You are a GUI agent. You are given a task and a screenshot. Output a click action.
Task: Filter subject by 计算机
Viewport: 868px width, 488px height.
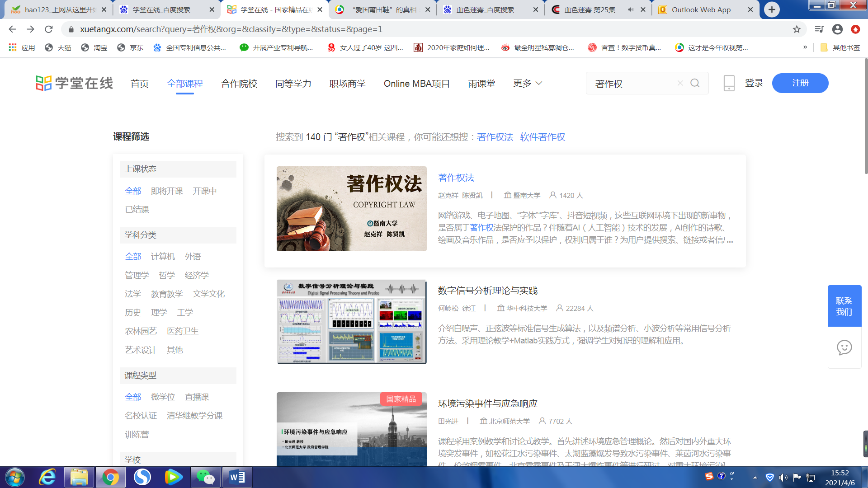pos(163,257)
